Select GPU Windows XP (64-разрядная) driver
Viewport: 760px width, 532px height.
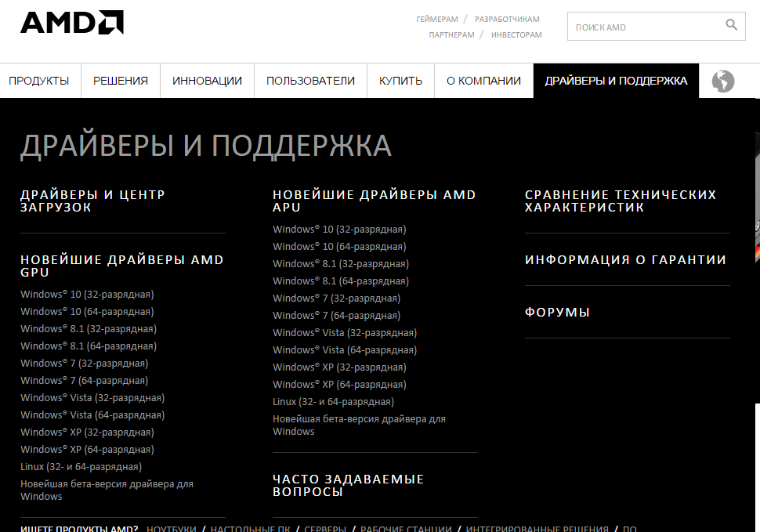pos(87,450)
